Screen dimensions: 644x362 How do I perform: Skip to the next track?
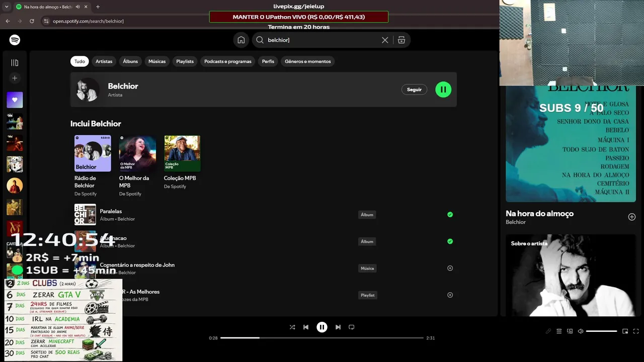point(338,327)
